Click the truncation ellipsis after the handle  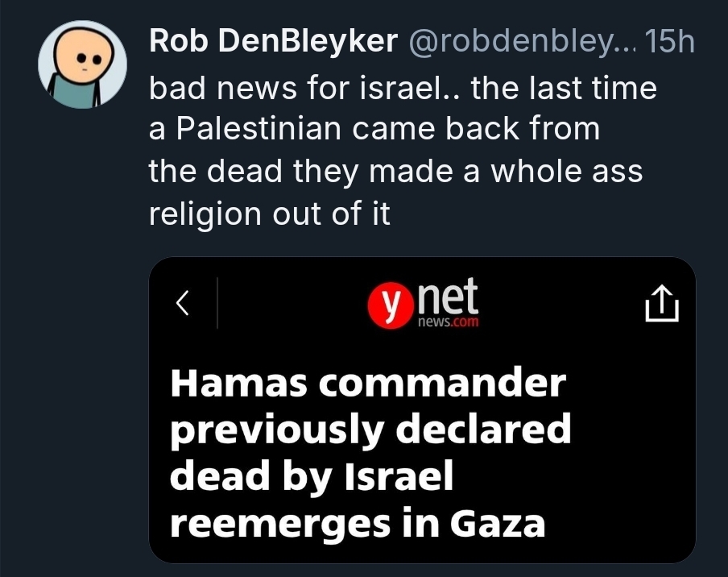click(x=625, y=44)
